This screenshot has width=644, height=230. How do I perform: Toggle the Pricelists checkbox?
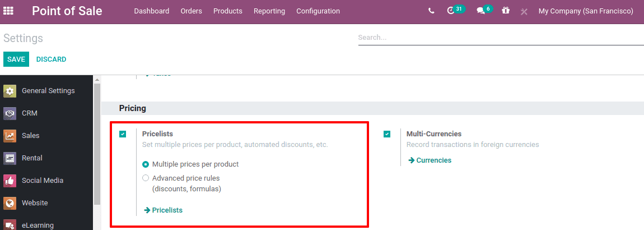pyautogui.click(x=123, y=134)
